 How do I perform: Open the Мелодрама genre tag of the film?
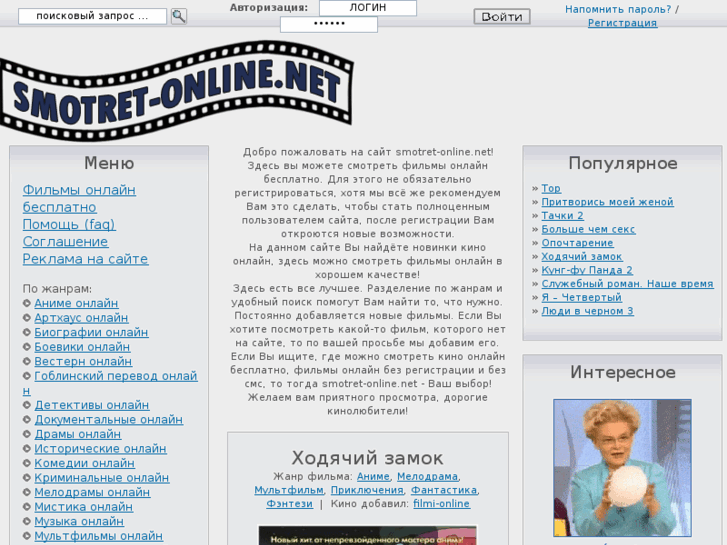(x=427, y=476)
